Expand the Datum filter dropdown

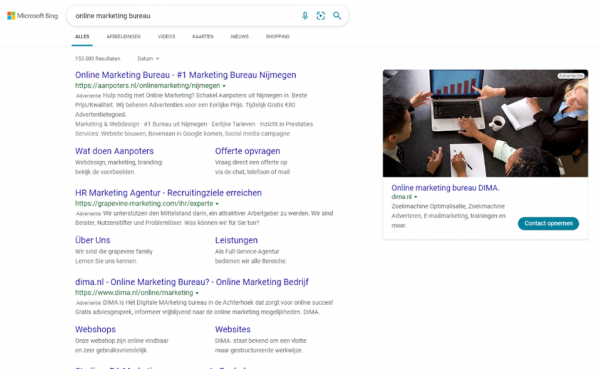tap(148, 59)
